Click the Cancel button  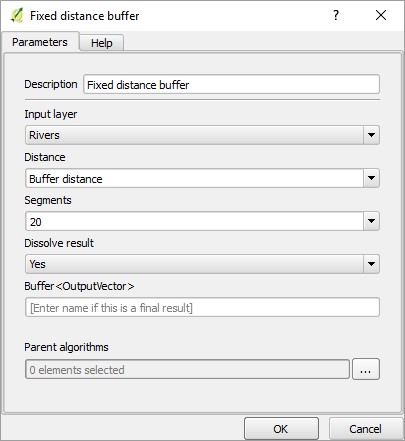coord(365,429)
